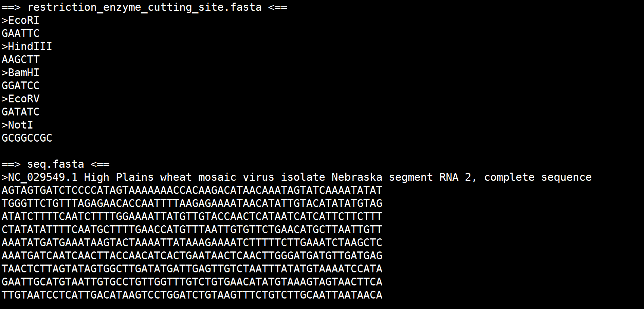The width and height of the screenshot is (644, 309).
Task: Click last sequence line starting with TTGTAATCCTCATT
Action: [x=192, y=295]
